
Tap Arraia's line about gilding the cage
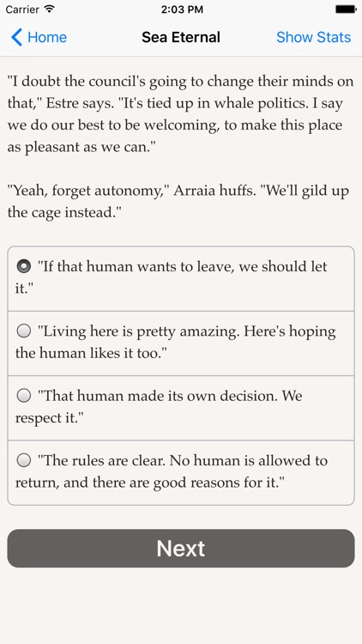(178, 202)
